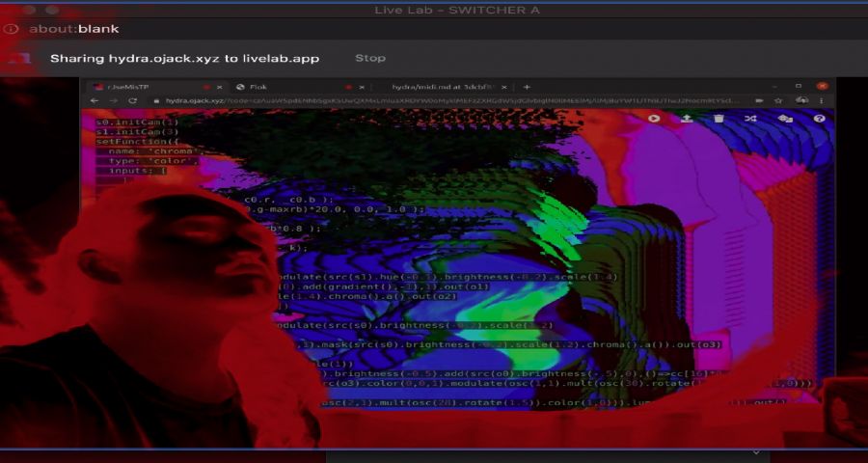Reload the hydra.ojack.xyz page
Viewport: 868px width, 463px height.
click(x=132, y=100)
